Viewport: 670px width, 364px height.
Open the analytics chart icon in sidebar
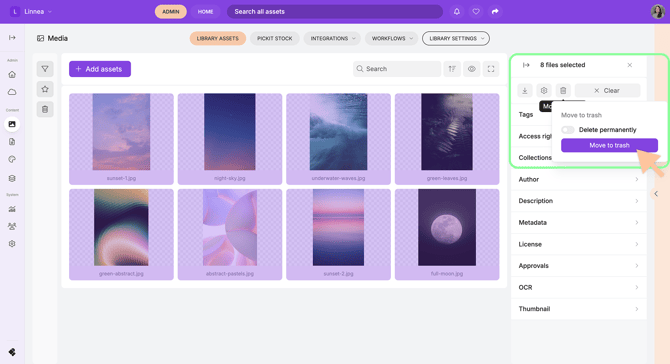click(12, 209)
